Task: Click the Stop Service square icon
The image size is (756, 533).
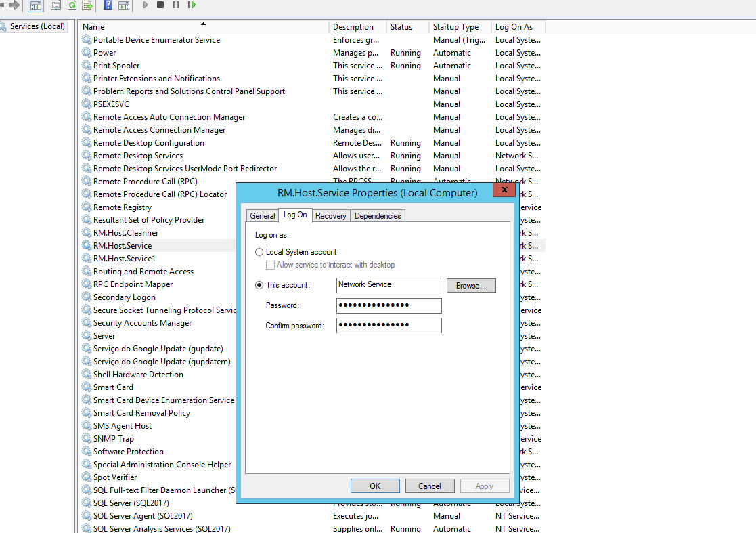Action: pos(160,5)
